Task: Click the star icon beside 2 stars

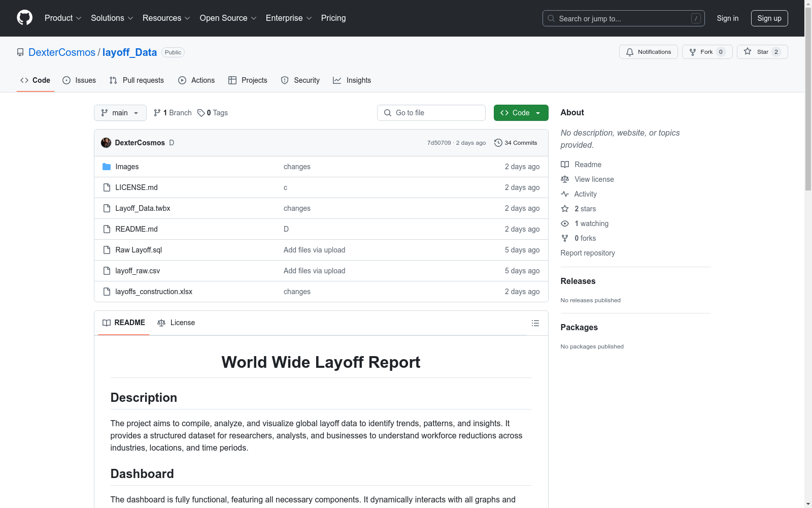Action: click(x=565, y=209)
